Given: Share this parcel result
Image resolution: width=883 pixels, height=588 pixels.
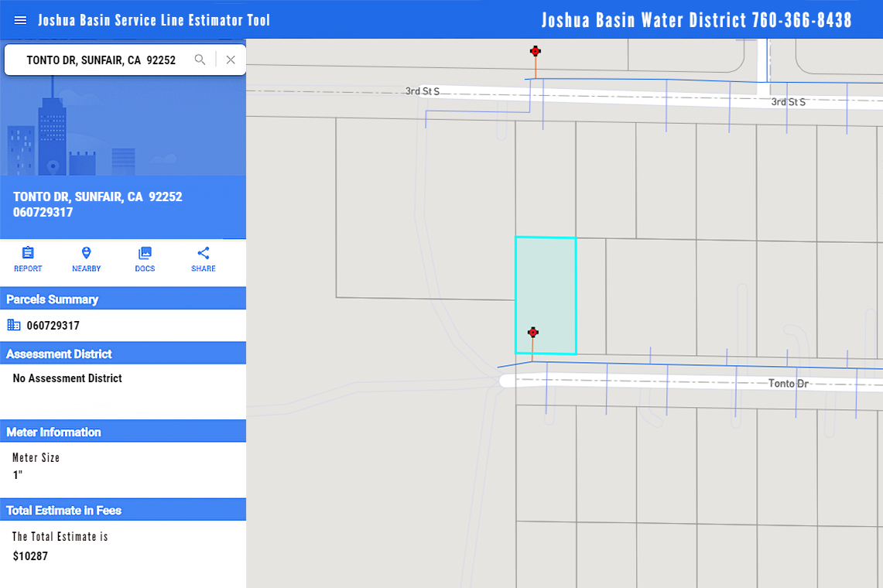Looking at the screenshot, I should pos(204,259).
